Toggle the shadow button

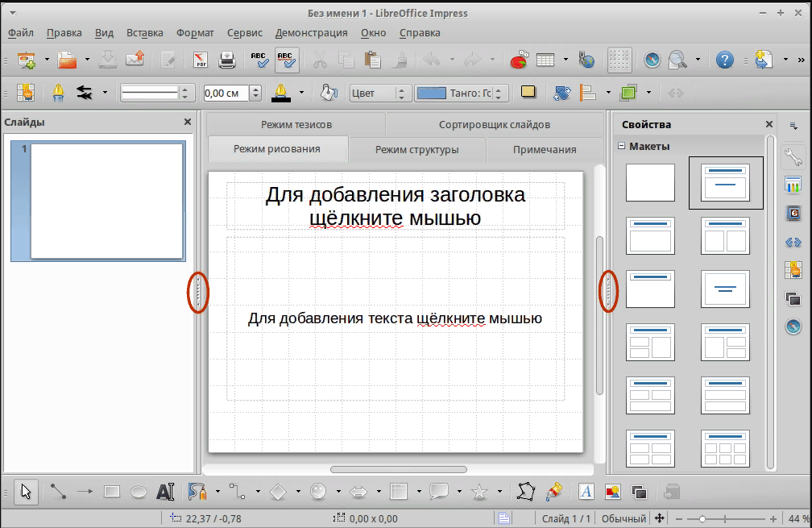[528, 93]
